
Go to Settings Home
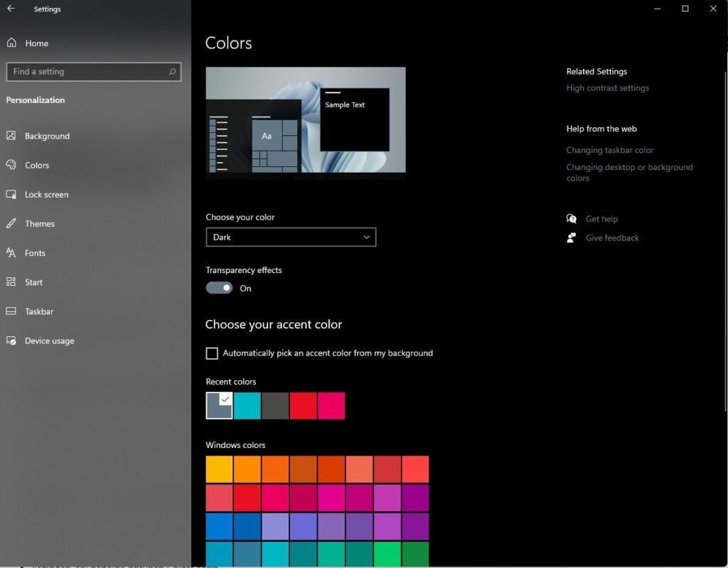coord(37,43)
